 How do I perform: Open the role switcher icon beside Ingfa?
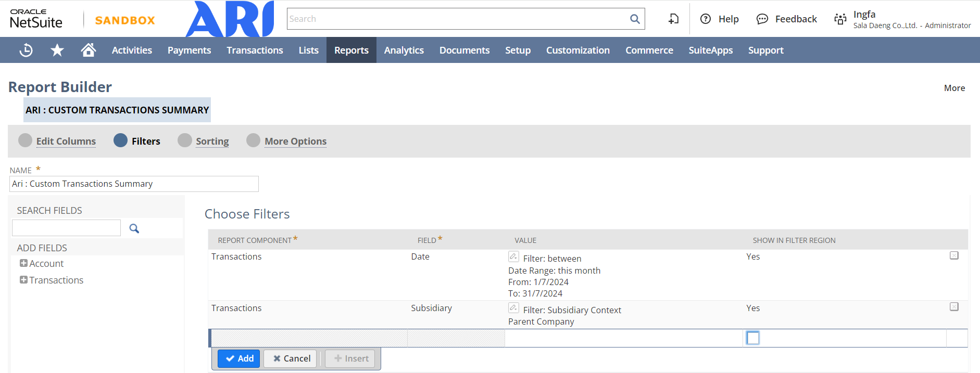click(840, 19)
